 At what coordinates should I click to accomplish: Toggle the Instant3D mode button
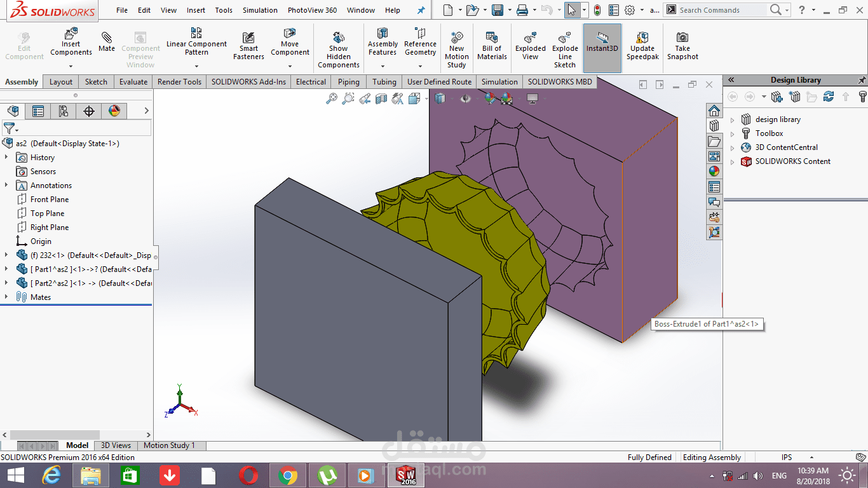[x=602, y=42]
